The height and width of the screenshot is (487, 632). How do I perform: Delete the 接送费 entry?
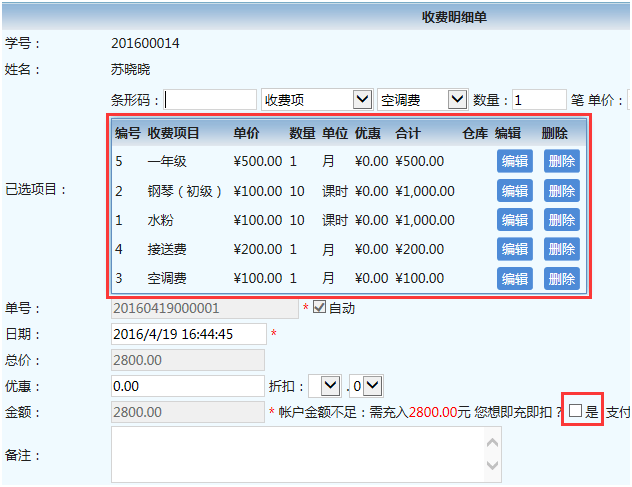[561, 249]
